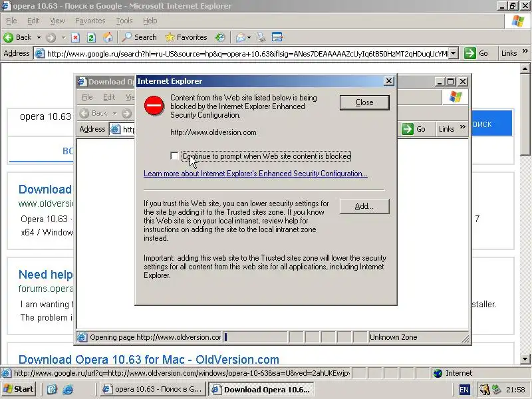The width and height of the screenshot is (532, 399).
Task: Click the main address bar URL field
Action: pyautogui.click(x=247, y=54)
